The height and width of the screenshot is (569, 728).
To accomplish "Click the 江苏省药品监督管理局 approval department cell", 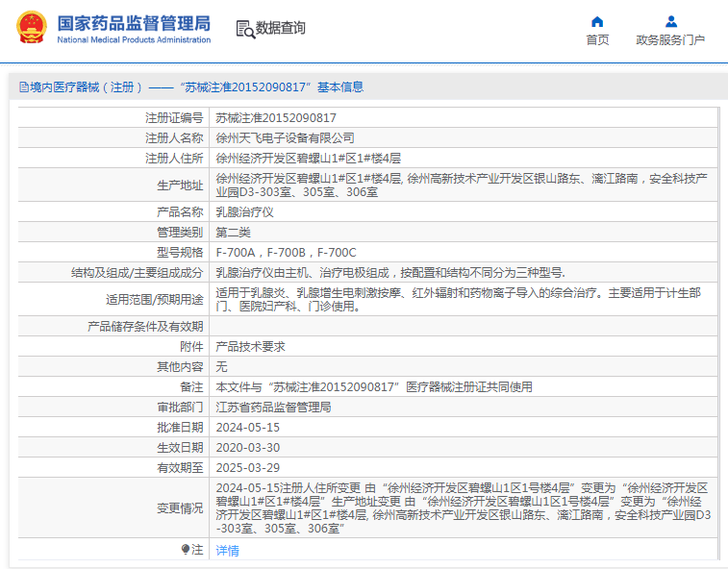I will point(464,407).
